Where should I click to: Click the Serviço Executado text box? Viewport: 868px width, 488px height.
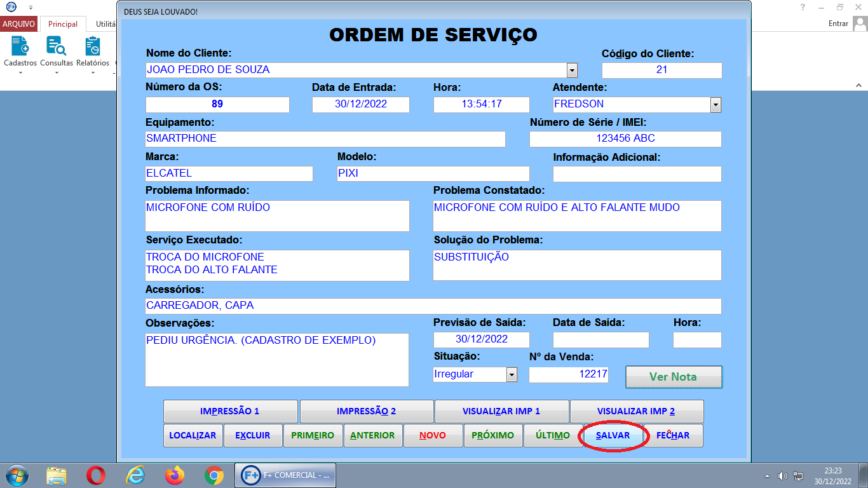click(277, 266)
